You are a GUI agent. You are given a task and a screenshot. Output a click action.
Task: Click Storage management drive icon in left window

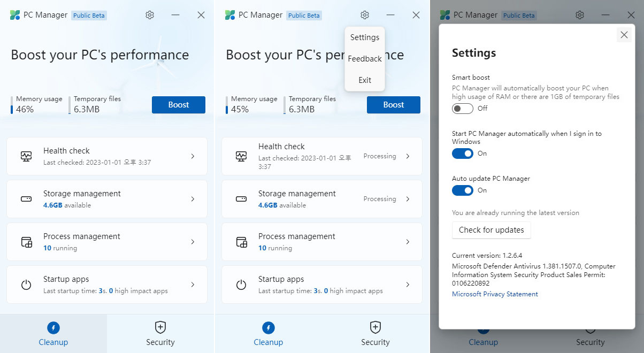[x=26, y=199]
